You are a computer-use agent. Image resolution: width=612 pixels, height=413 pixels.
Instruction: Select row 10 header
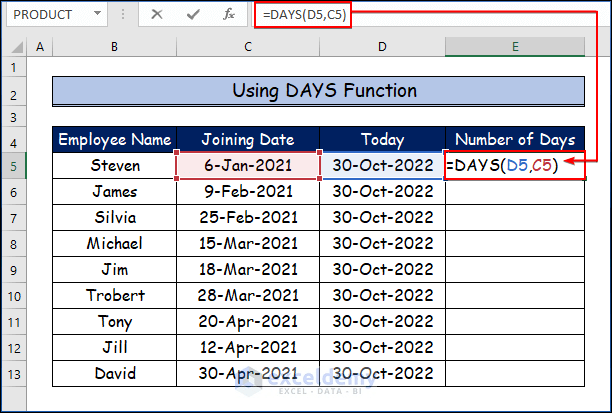14,296
